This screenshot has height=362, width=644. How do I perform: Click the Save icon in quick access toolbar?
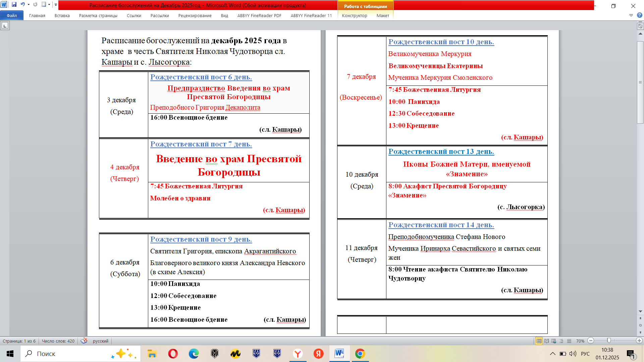pos(14,5)
